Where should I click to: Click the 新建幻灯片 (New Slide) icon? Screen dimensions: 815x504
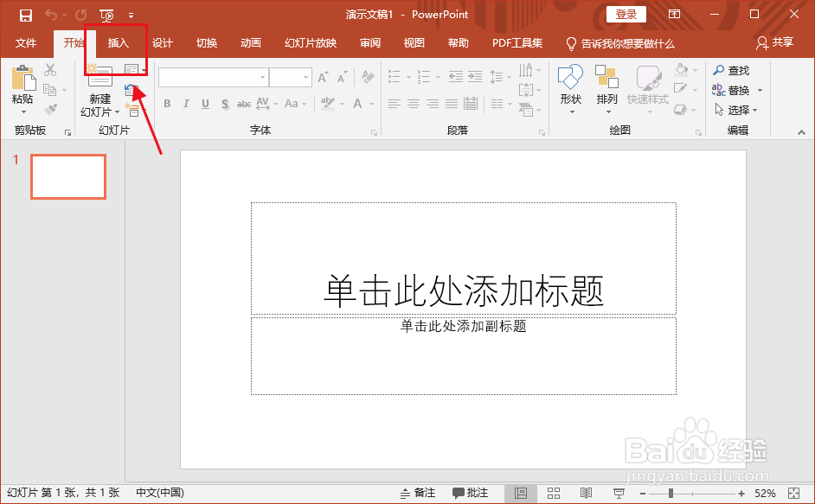pos(99,84)
